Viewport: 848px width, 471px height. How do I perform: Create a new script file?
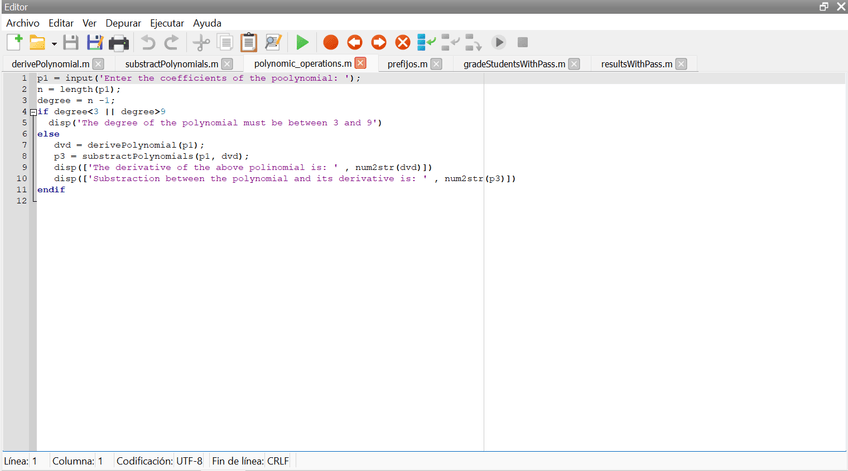[14, 42]
